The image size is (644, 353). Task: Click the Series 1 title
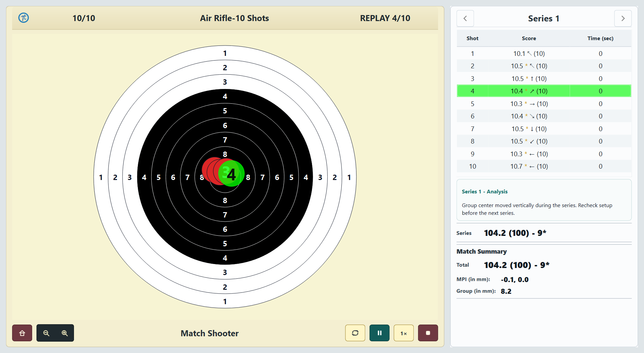click(x=544, y=18)
